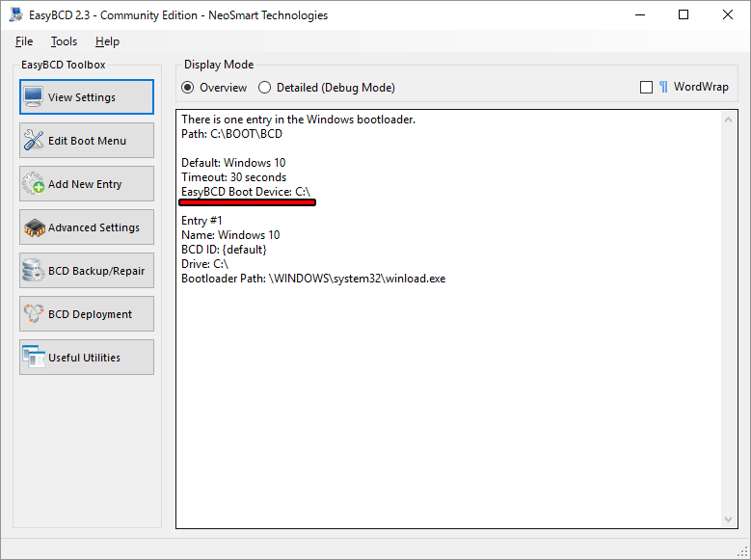
Task: Click the 'Timeout: 30 seconds' line
Action: tap(233, 177)
